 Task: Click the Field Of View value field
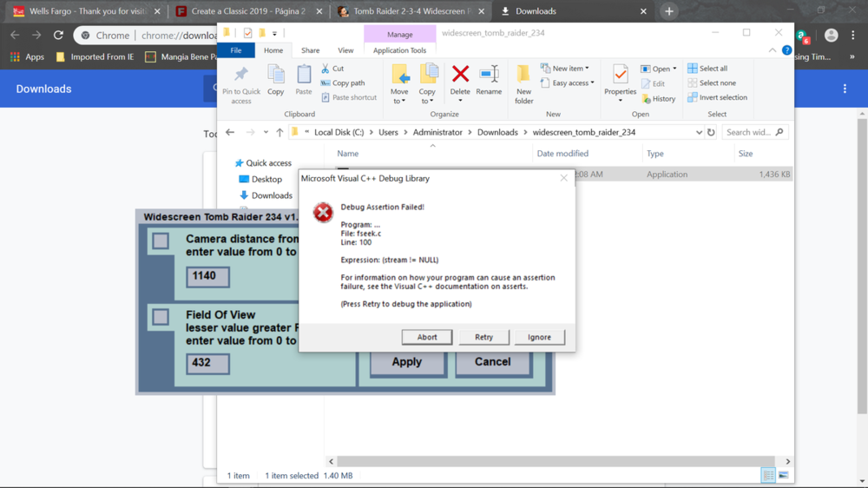(x=207, y=363)
